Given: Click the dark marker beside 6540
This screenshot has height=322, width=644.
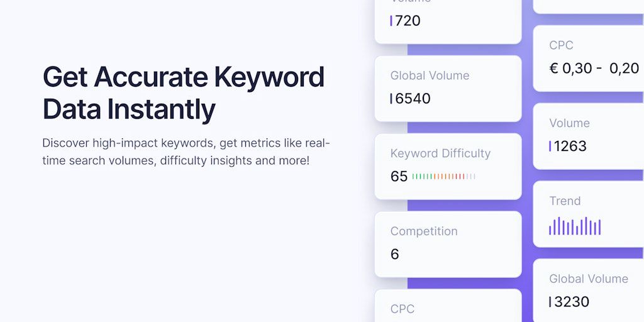Looking at the screenshot, I should 391,99.
